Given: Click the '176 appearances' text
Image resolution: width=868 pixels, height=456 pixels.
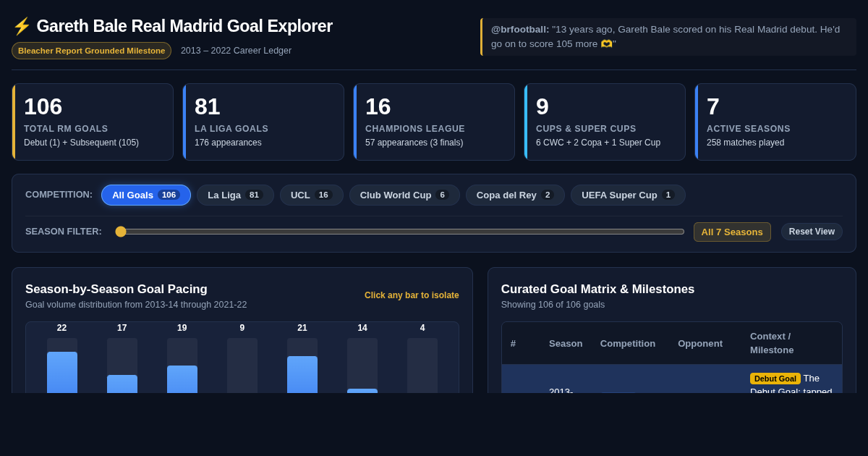Looking at the screenshot, I should pyautogui.click(x=228, y=143).
